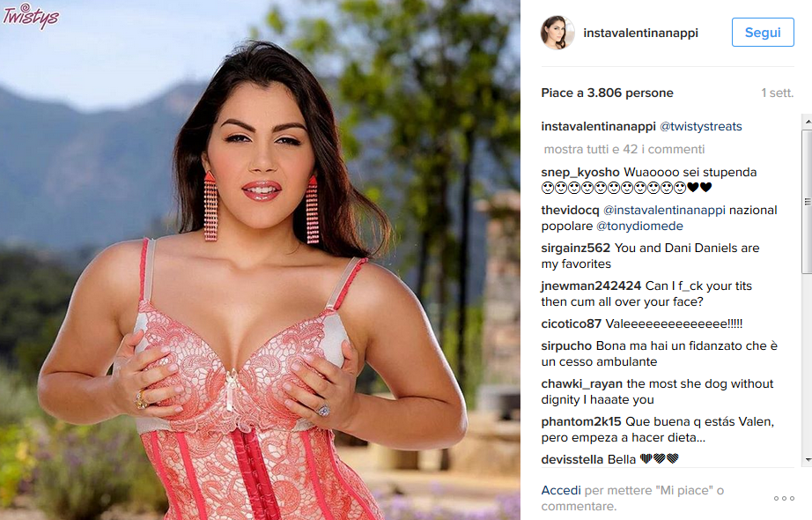
Task: Open the instavalentinanappi profile avatar
Action: [x=557, y=33]
